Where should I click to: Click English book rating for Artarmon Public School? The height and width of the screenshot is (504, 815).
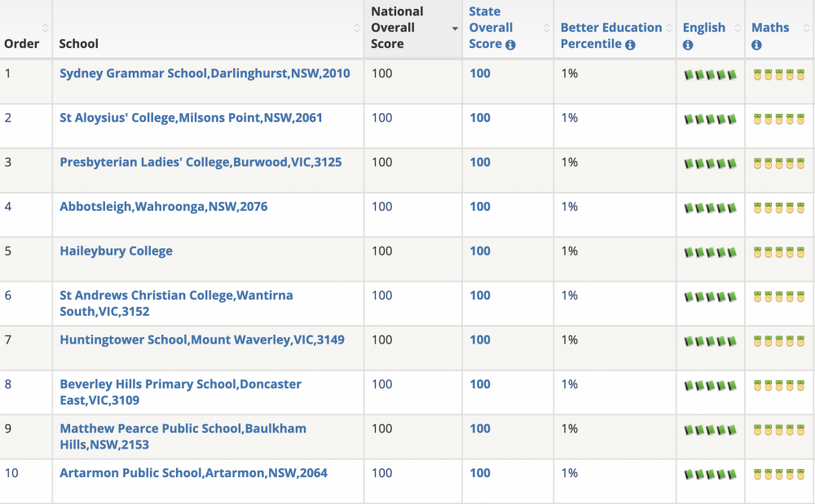pos(710,475)
